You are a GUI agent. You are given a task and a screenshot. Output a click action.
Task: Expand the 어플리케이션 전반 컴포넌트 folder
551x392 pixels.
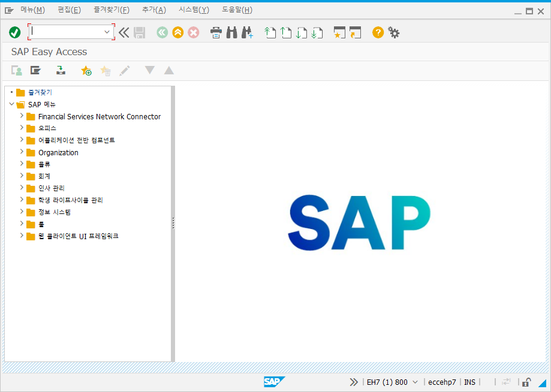pyautogui.click(x=22, y=140)
